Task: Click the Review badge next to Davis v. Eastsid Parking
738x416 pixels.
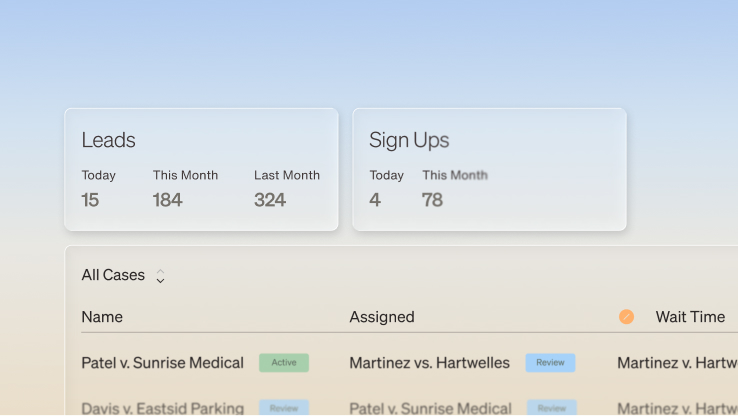Action: pyautogui.click(x=284, y=408)
